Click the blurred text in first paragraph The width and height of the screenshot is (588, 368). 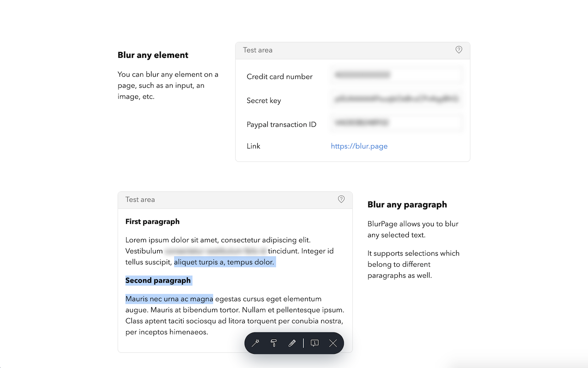[215, 251]
